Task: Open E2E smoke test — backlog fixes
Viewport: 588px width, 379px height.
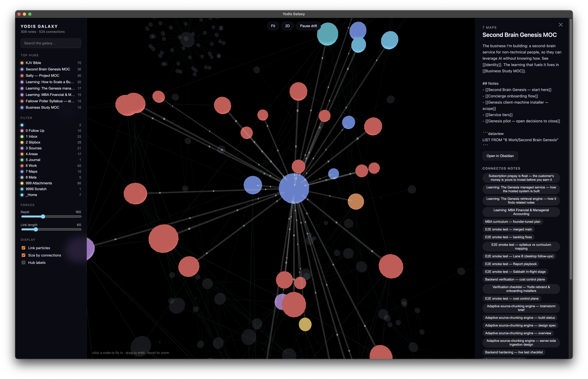Action: pos(508,237)
